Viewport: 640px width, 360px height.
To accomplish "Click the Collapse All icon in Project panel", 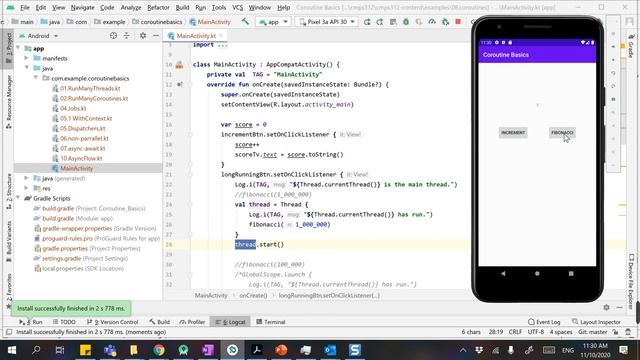I will [x=127, y=36].
